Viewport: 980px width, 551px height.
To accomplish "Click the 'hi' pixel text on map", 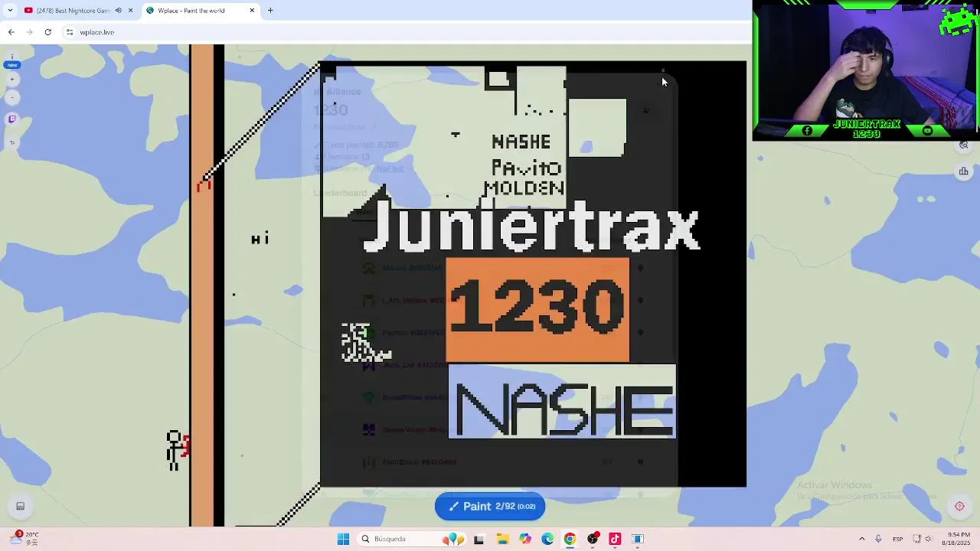I will (260, 239).
